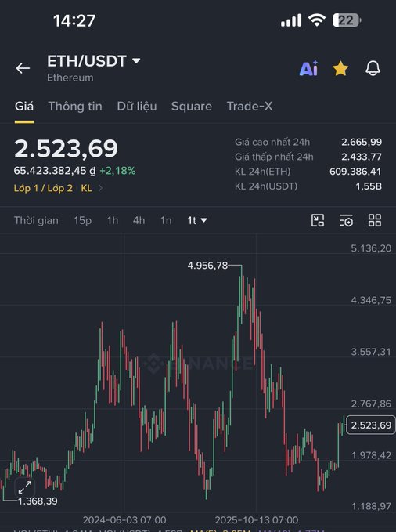
Task: Open the chart drawing tools icon
Action: (x=318, y=220)
